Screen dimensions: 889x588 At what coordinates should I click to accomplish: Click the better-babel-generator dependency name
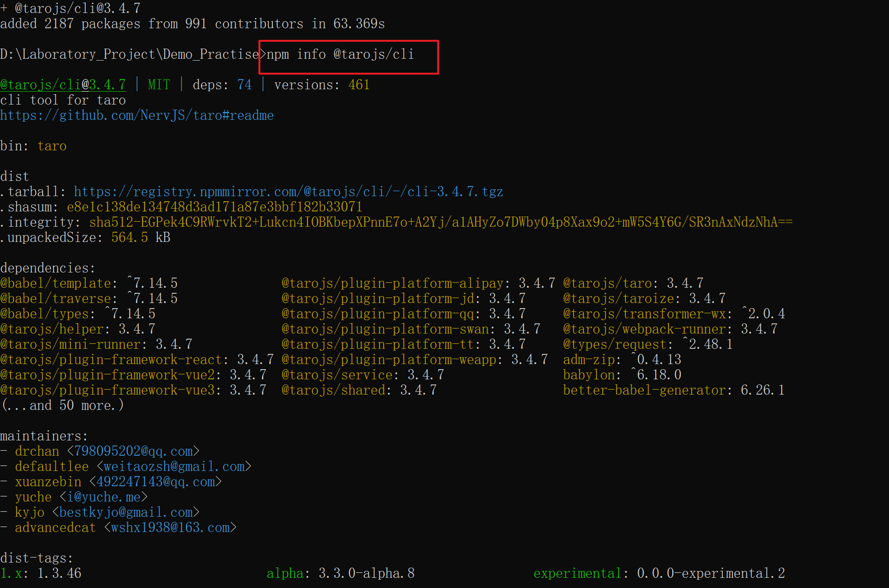coord(644,390)
